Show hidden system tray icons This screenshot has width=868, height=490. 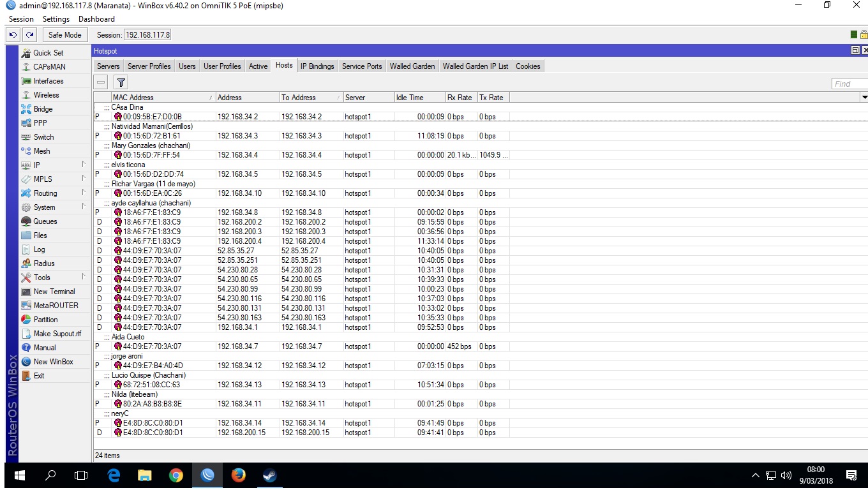point(756,475)
